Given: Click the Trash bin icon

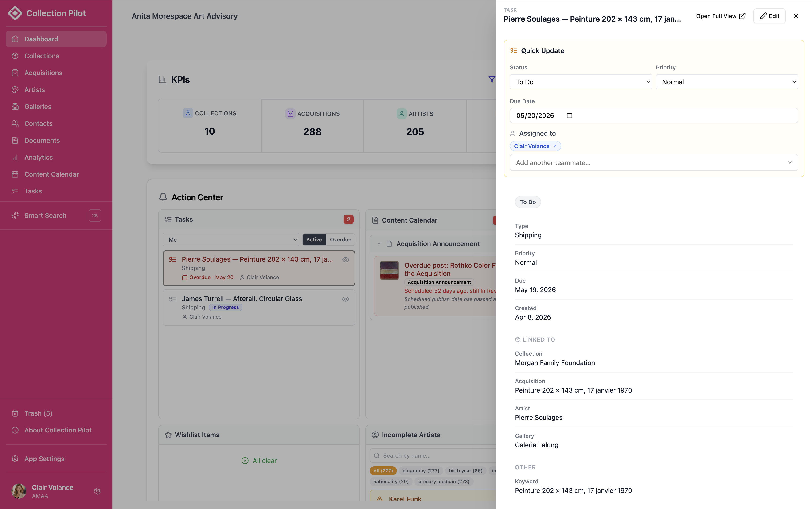Looking at the screenshot, I should 15,413.
